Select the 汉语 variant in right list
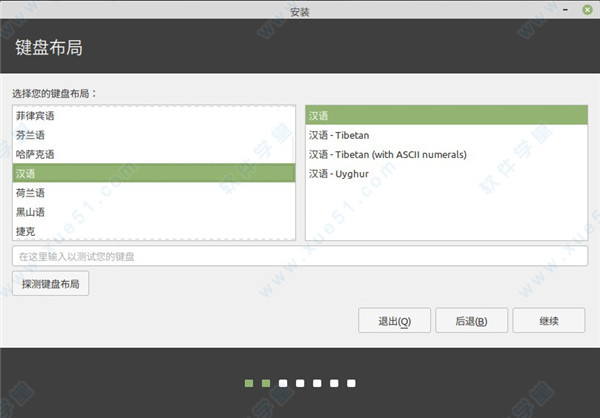 tap(320, 116)
